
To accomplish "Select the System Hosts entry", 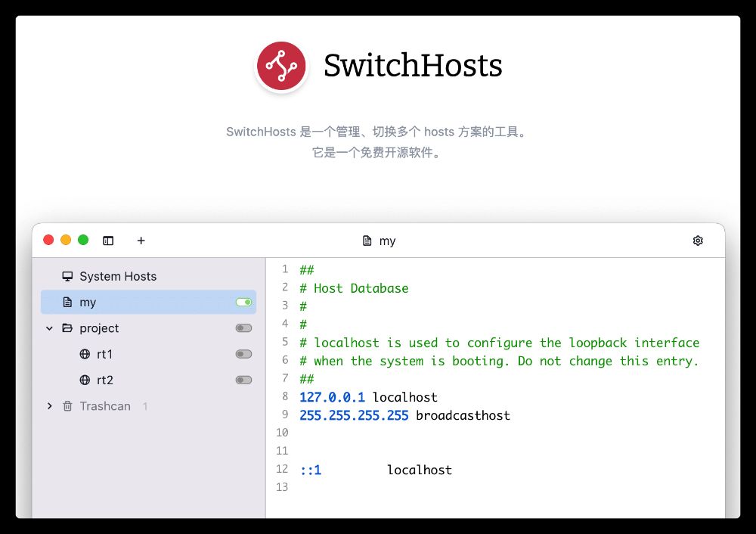I will tap(117, 276).
